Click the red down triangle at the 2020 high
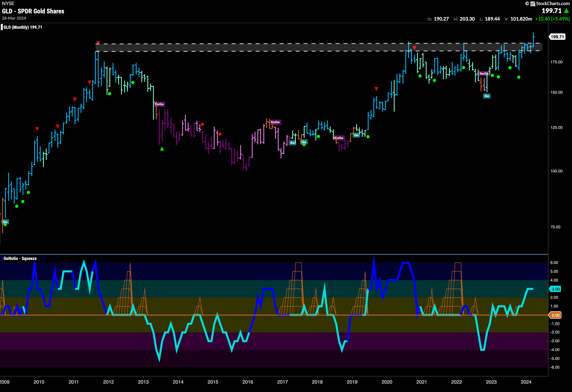The image size is (572, 392). [x=414, y=48]
